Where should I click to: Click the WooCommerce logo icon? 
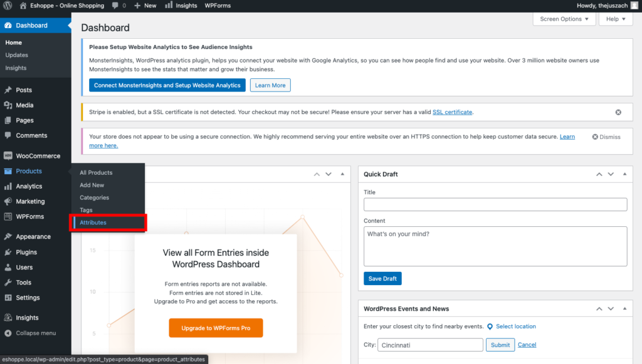pyautogui.click(x=8, y=156)
